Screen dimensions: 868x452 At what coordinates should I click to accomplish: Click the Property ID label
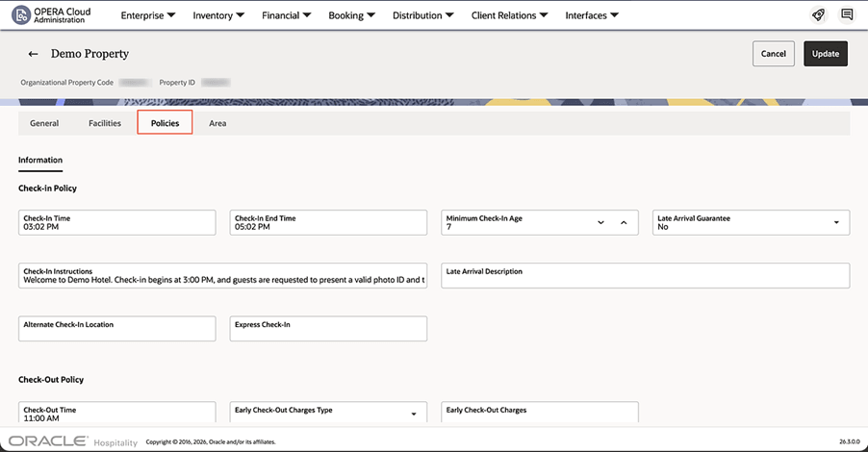(x=177, y=83)
